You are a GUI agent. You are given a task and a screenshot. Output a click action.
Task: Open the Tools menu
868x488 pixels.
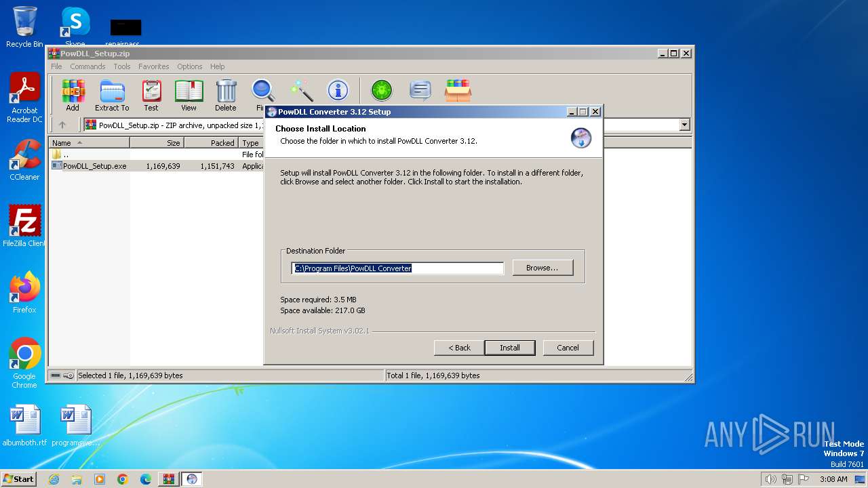pos(122,66)
